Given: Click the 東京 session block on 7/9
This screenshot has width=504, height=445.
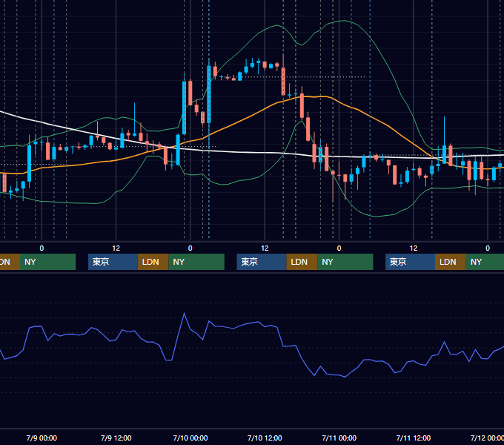Looking at the screenshot, I should [113, 262].
